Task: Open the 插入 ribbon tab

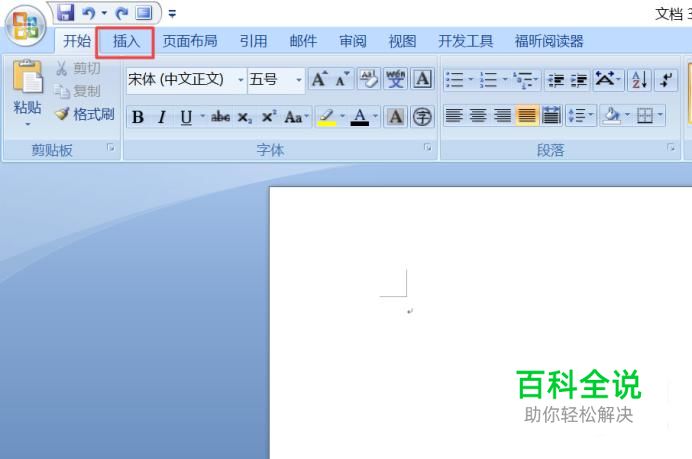Action: tap(126, 41)
